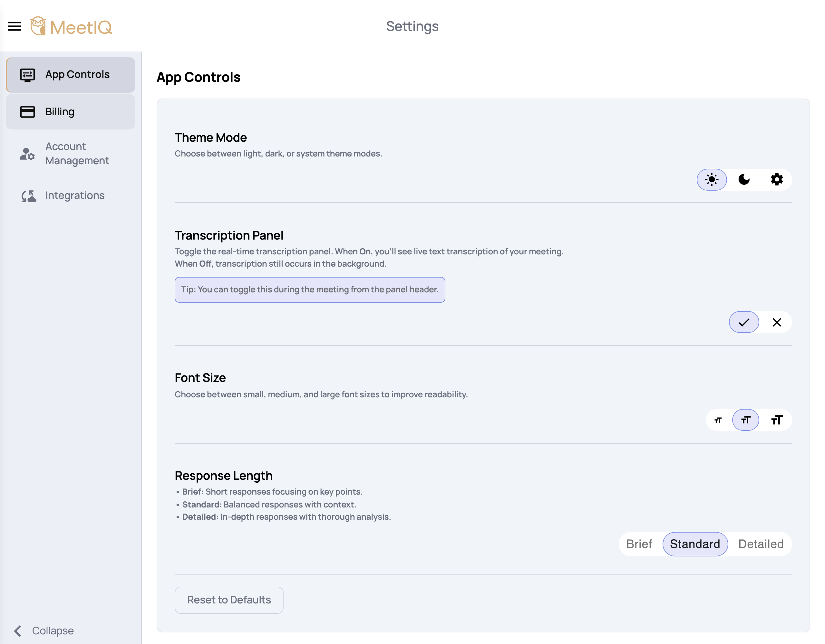825x644 pixels.
Task: Click Reset to Defaults button
Action: click(x=229, y=600)
